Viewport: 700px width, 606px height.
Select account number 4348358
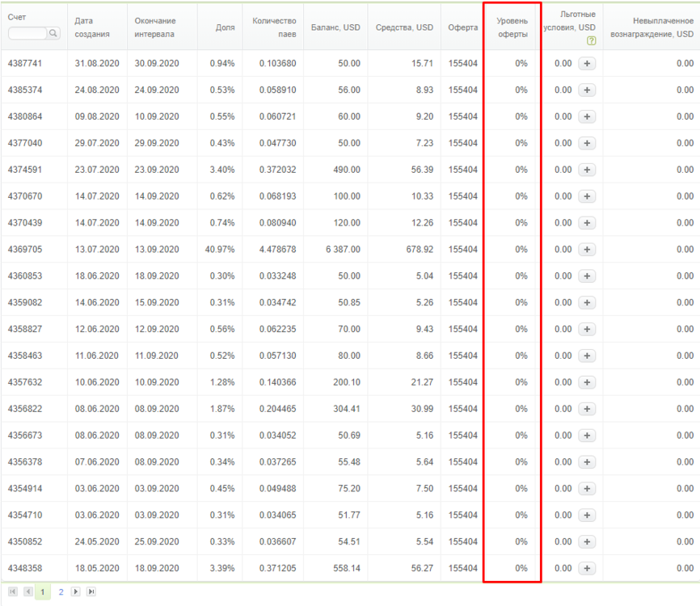pos(25,568)
